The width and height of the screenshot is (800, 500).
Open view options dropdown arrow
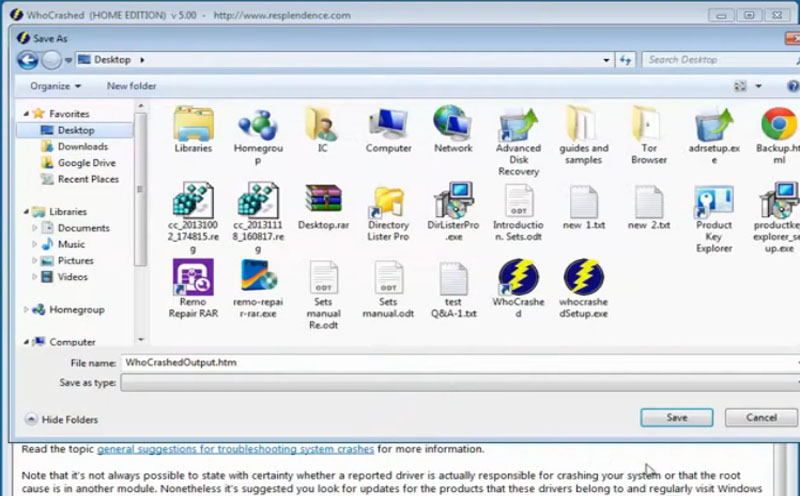(759, 86)
